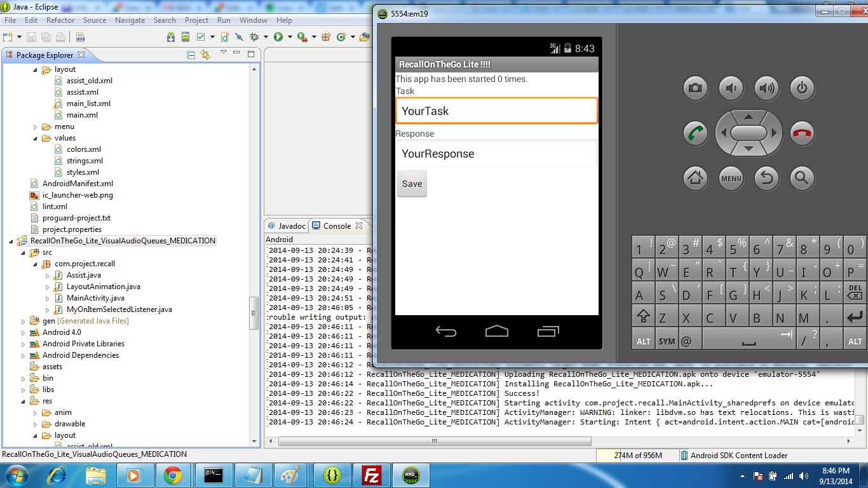Open AndroidManifest.xml in Package Explorer
This screenshot has height=488, width=868.
[x=78, y=184]
